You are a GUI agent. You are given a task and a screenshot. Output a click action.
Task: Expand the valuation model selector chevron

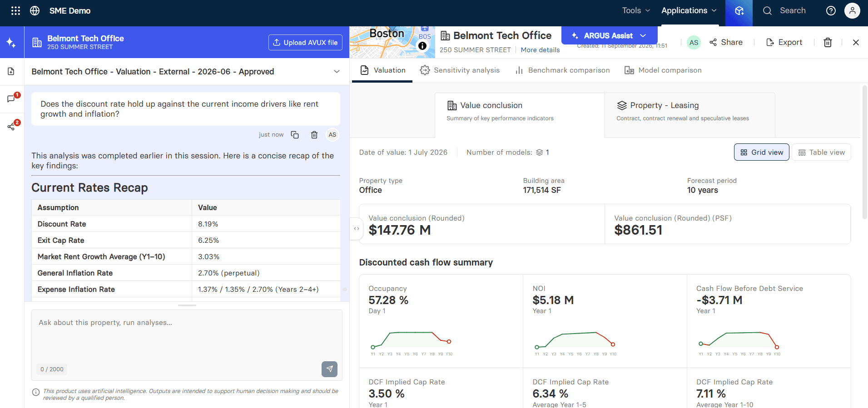pos(337,72)
